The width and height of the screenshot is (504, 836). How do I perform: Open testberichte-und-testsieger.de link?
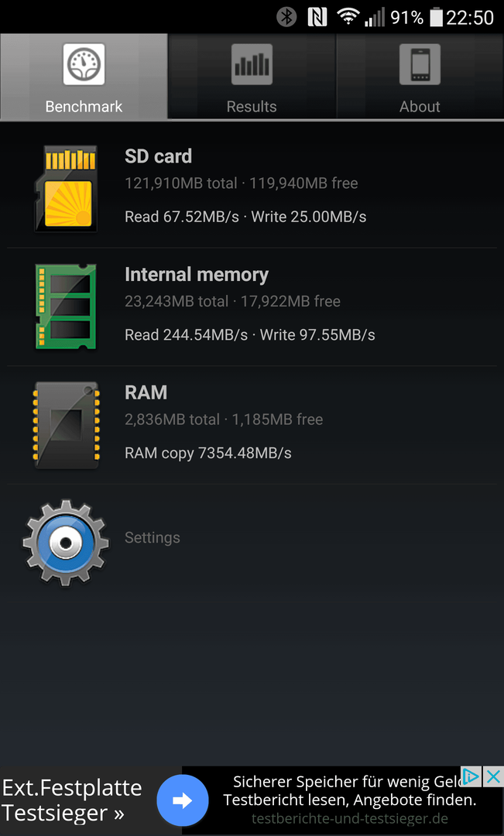click(350, 818)
